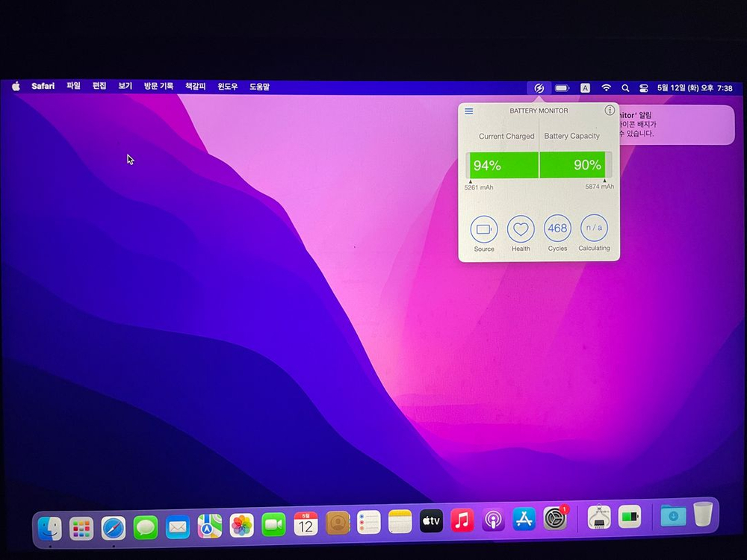The image size is (747, 560).
Task: Click the Health heart circle icon
Action: (521, 229)
